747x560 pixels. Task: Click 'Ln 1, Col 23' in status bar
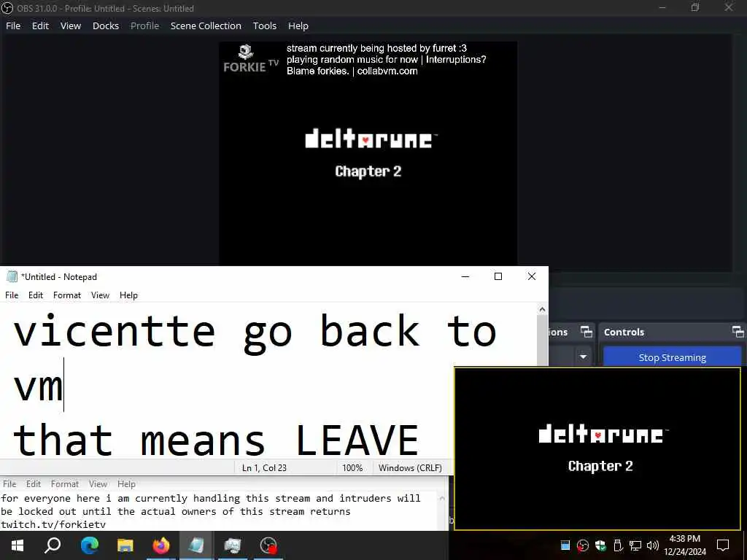click(x=264, y=467)
